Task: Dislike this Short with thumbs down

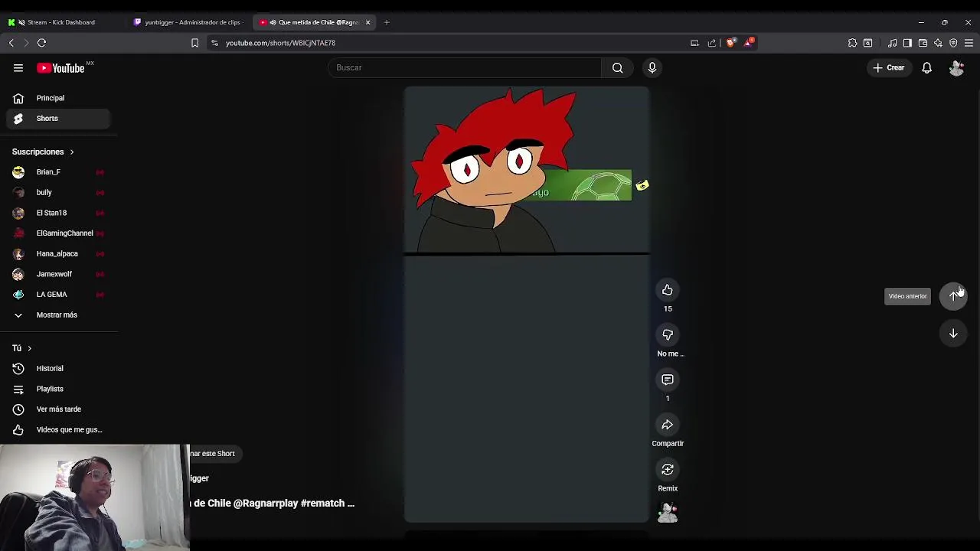Action: click(x=668, y=335)
